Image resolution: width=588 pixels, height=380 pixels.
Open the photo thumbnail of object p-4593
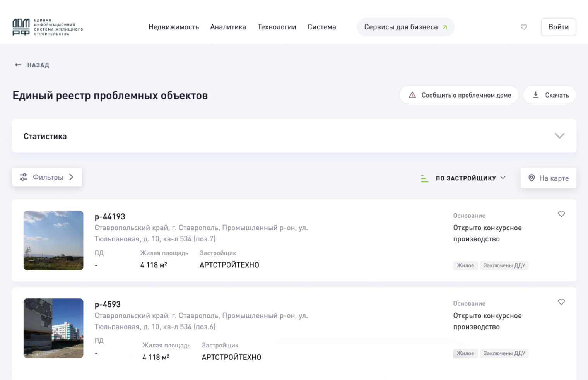coord(53,328)
